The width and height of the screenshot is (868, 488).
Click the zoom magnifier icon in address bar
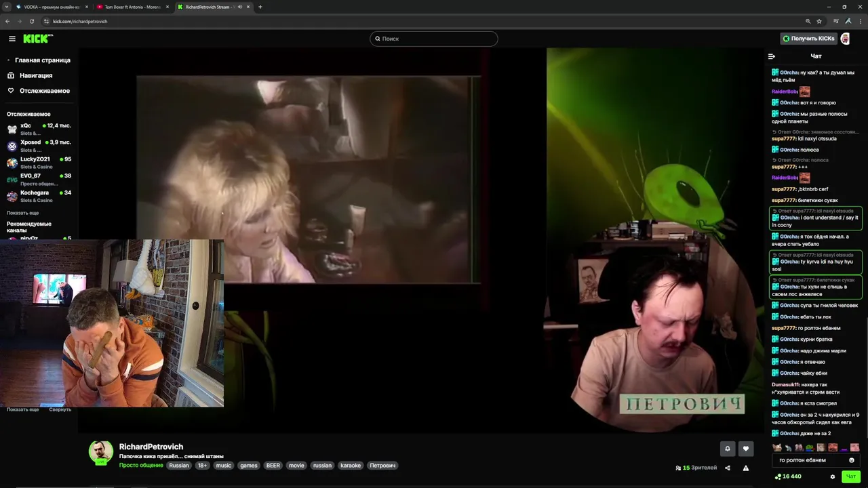pos(808,21)
